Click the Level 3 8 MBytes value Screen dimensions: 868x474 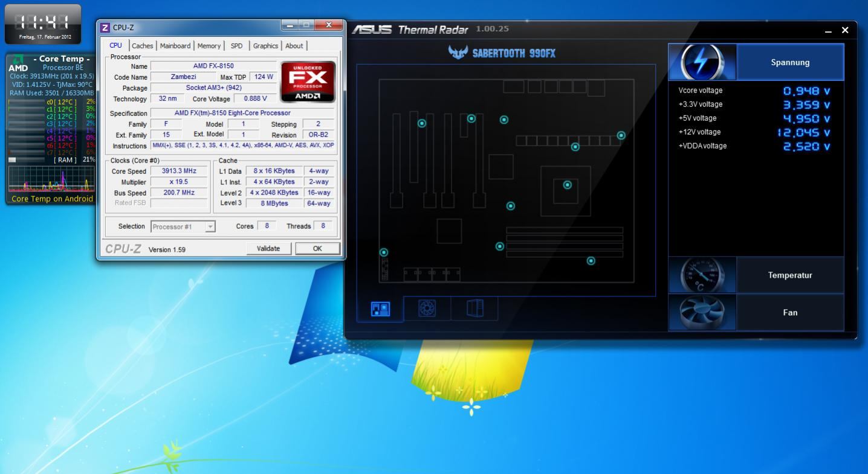point(274,203)
